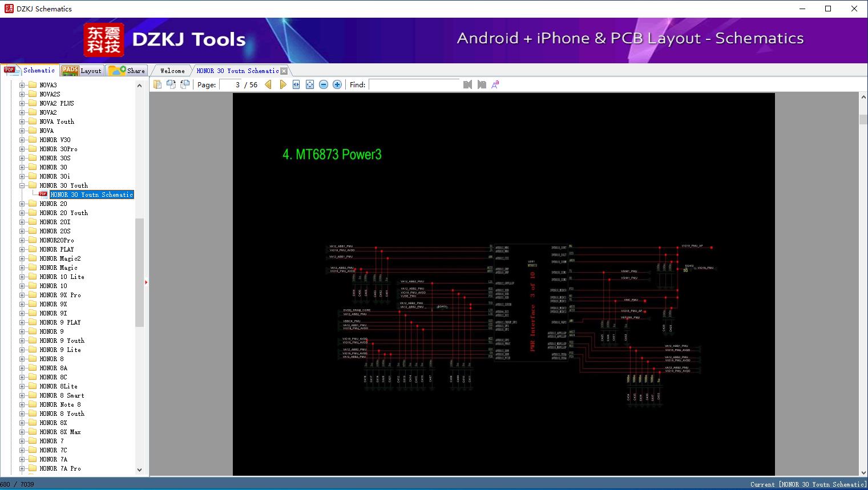Expand the HONOR Note 8 folder
This screenshot has height=490, width=868.
[22, 404]
